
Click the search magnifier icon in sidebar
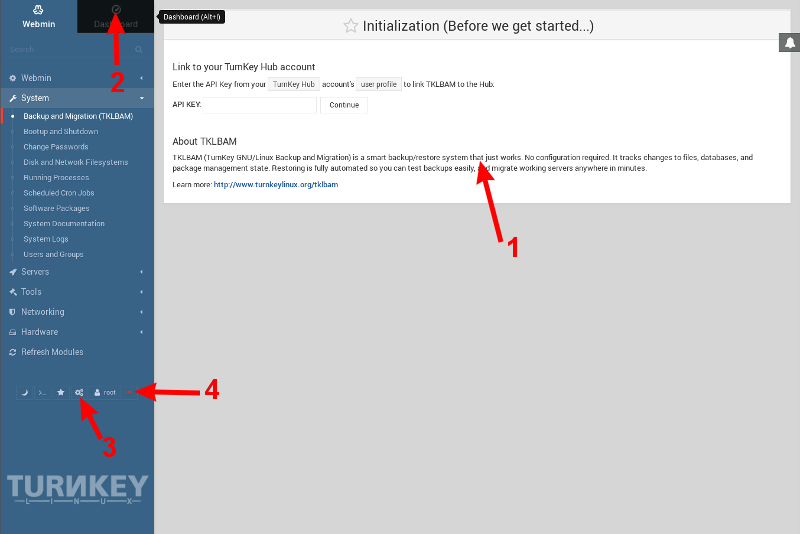(x=139, y=49)
